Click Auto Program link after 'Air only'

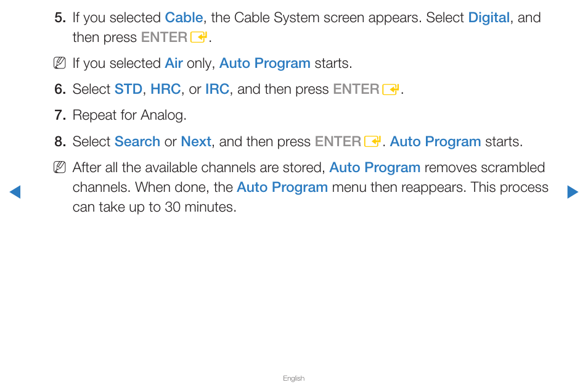pyautogui.click(x=265, y=64)
